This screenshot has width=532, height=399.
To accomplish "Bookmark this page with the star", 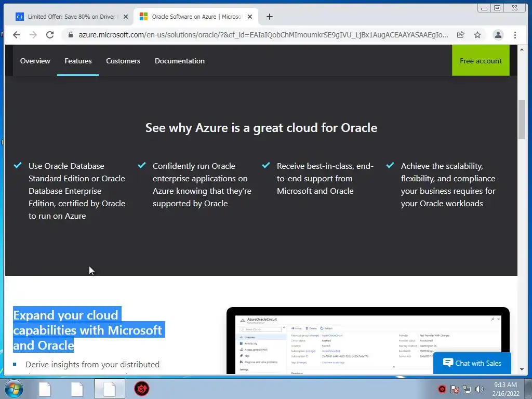I will [x=477, y=35].
